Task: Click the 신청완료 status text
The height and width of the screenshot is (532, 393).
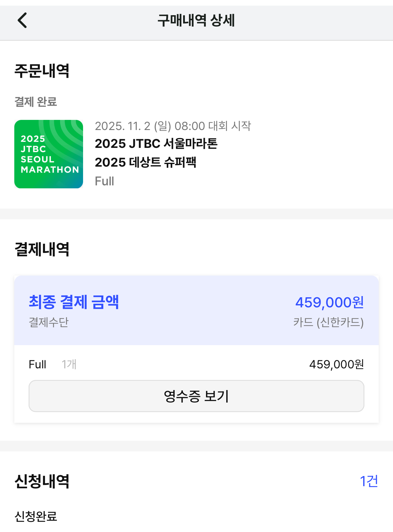Action: pos(36,516)
